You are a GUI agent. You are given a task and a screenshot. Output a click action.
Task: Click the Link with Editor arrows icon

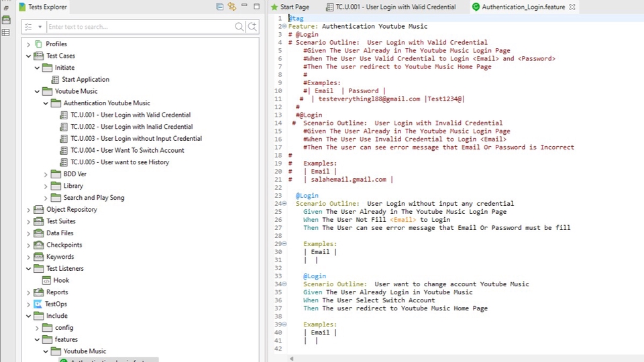point(232,7)
